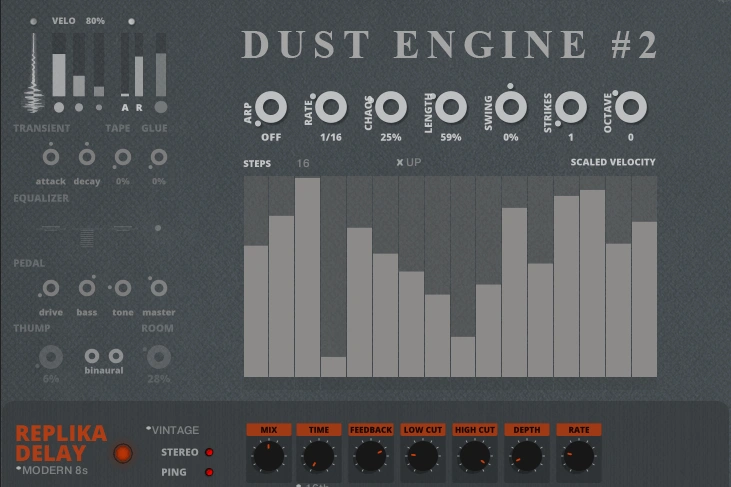
Task: Click the pedal master knob
Action: coord(159,288)
